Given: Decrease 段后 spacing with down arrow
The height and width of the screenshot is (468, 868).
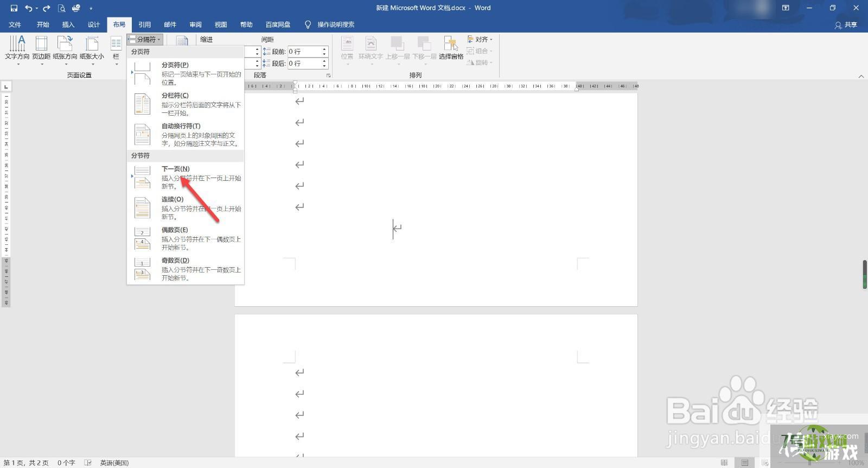Looking at the screenshot, I should click(x=324, y=66).
